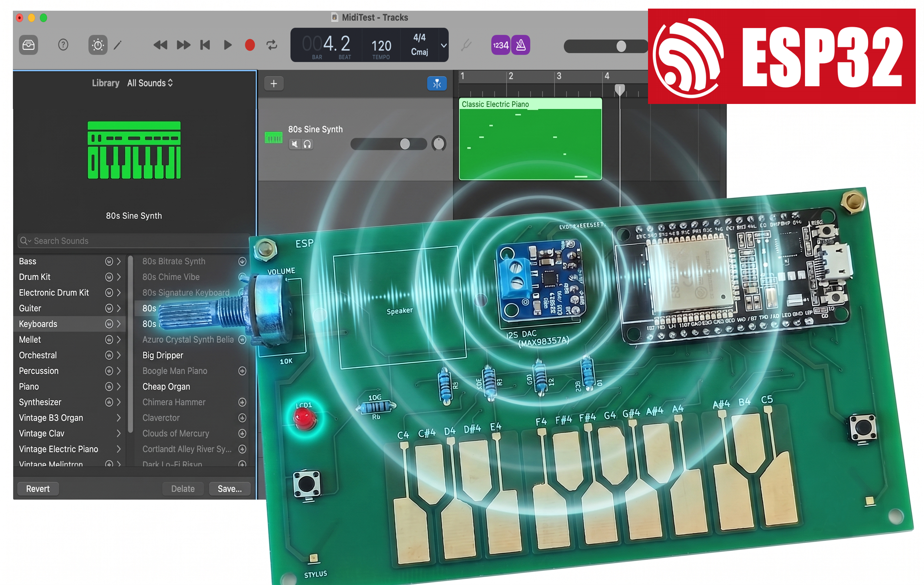The height and width of the screenshot is (585, 924).
Task: Download the Bass category sounds icon
Action: pos(109,261)
